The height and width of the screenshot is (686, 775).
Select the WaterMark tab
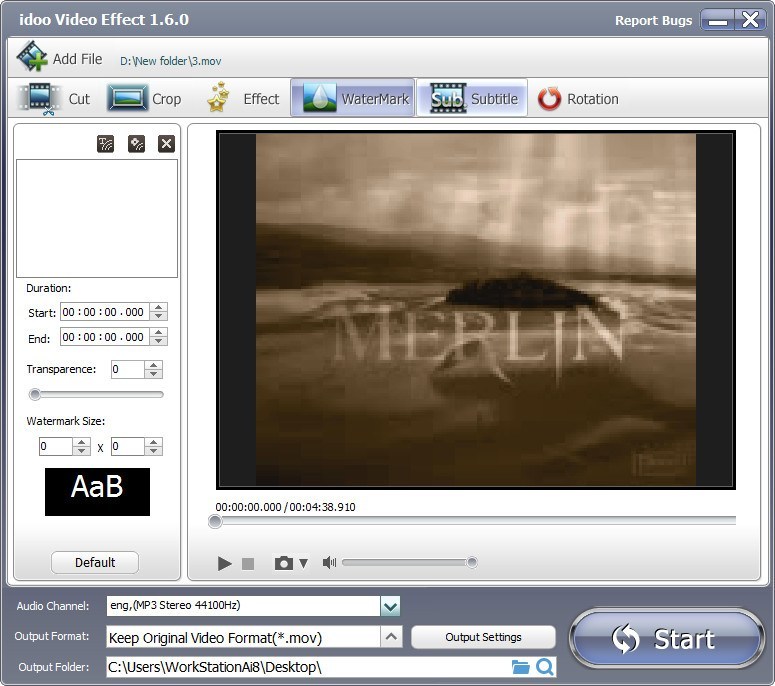coord(352,98)
